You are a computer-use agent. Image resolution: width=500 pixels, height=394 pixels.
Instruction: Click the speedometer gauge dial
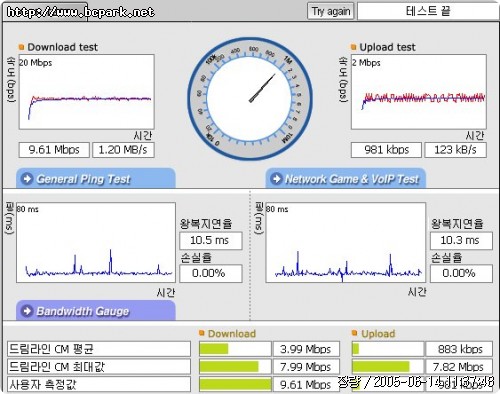(x=250, y=99)
